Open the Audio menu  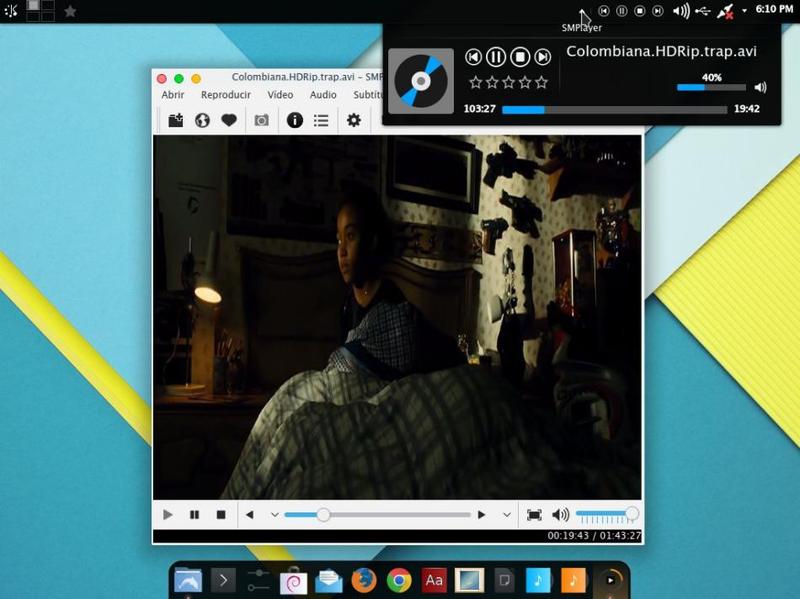(x=323, y=95)
